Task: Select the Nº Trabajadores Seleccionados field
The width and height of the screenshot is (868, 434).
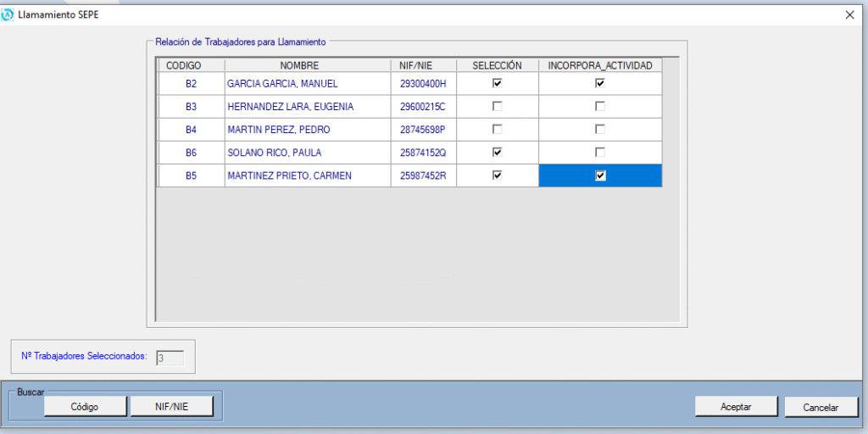Action: click(x=170, y=358)
